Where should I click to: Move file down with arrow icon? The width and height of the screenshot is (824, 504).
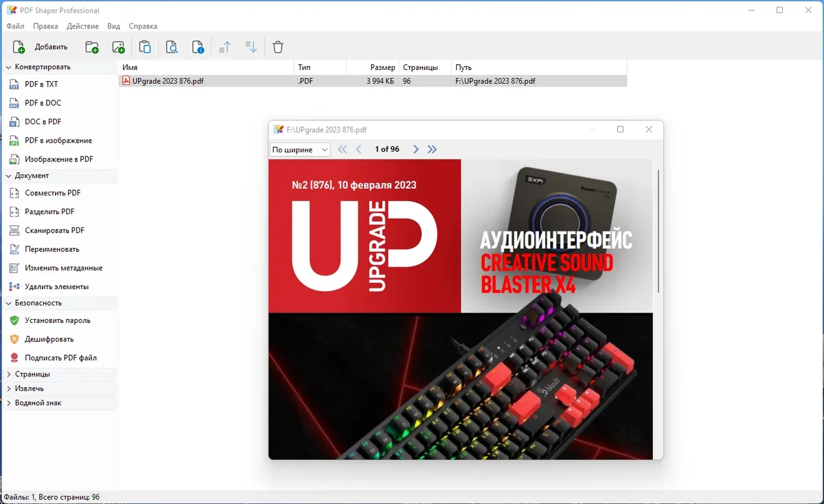coord(251,47)
